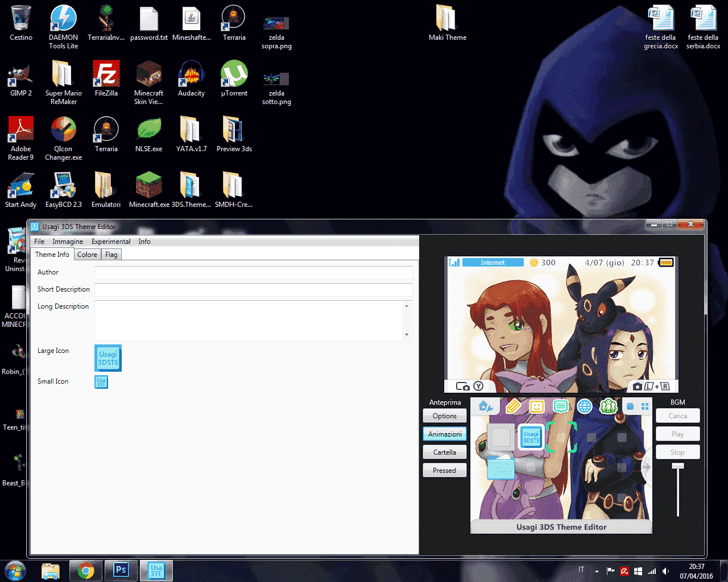Screen dimensions: 728x582
Task: Open the Info menu
Action: 144,242
